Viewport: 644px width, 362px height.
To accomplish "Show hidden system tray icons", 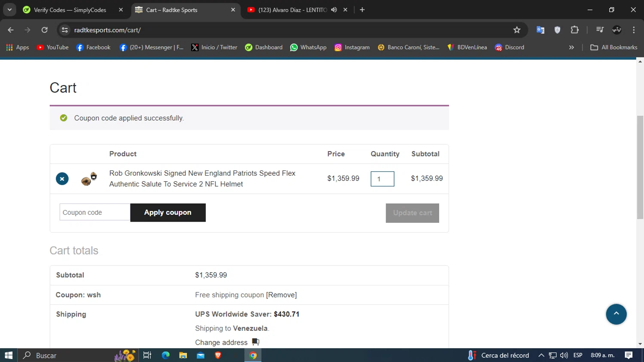I will (x=541, y=355).
